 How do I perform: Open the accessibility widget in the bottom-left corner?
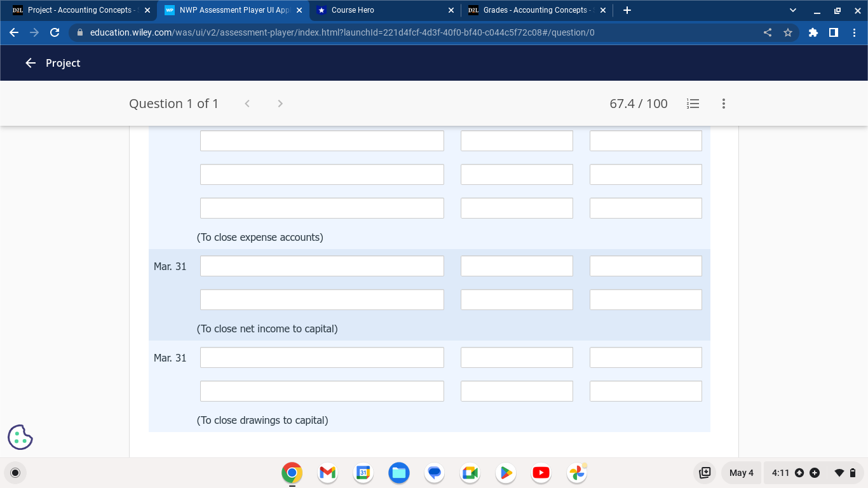(20, 437)
